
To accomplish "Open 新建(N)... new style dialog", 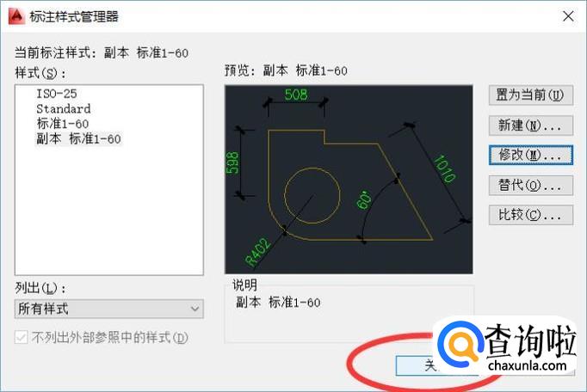I will point(531,126).
